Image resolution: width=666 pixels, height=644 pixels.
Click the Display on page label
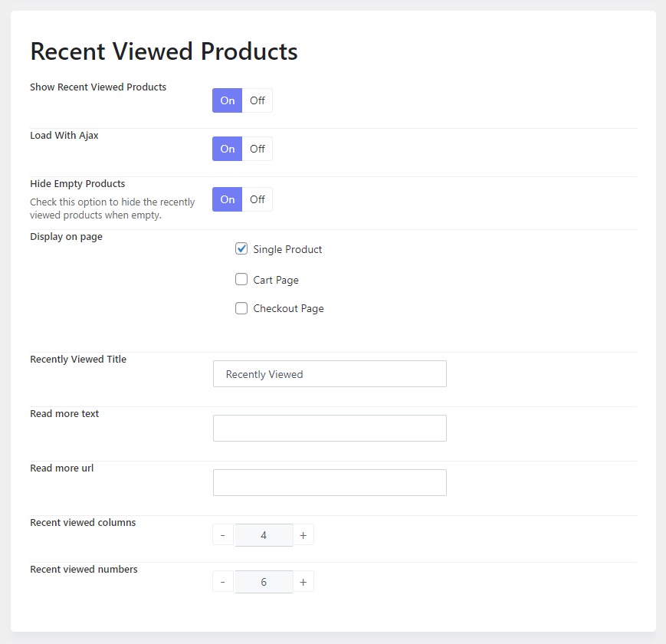click(x=66, y=237)
